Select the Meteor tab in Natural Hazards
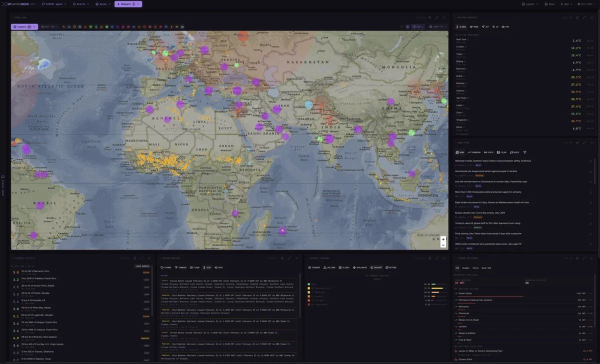 tap(391, 267)
